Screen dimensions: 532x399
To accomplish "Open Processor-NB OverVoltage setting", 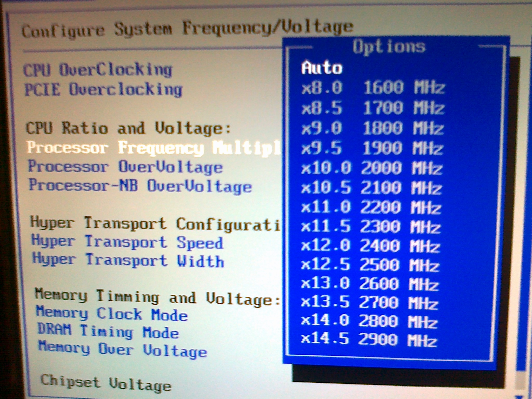I will (x=140, y=186).
